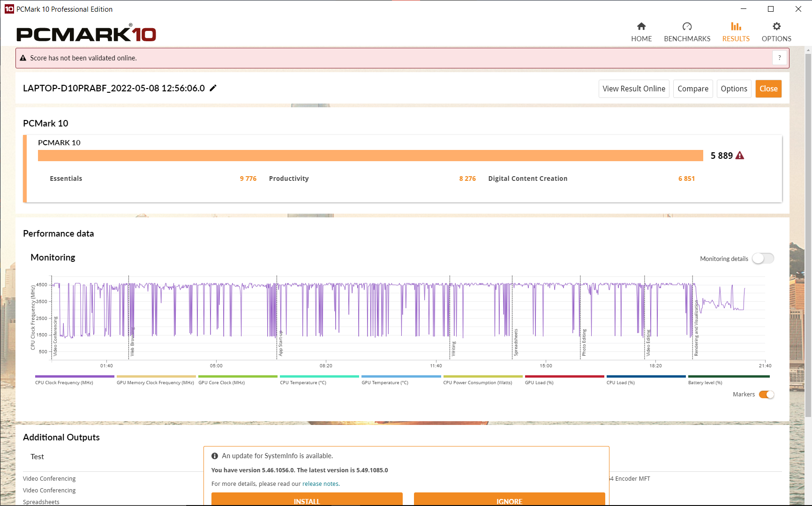Click the info icon in the SystemInfo update notice
812x506 pixels.
pos(215,456)
